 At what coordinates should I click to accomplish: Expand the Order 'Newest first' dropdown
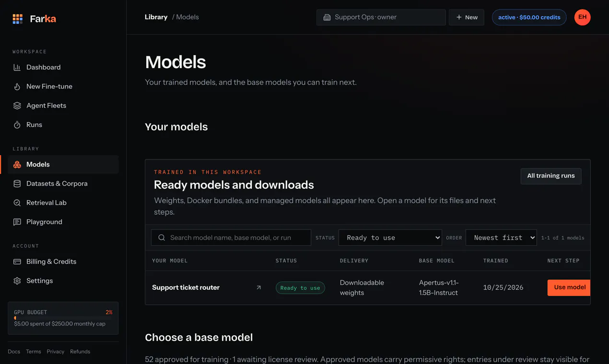[501, 238]
